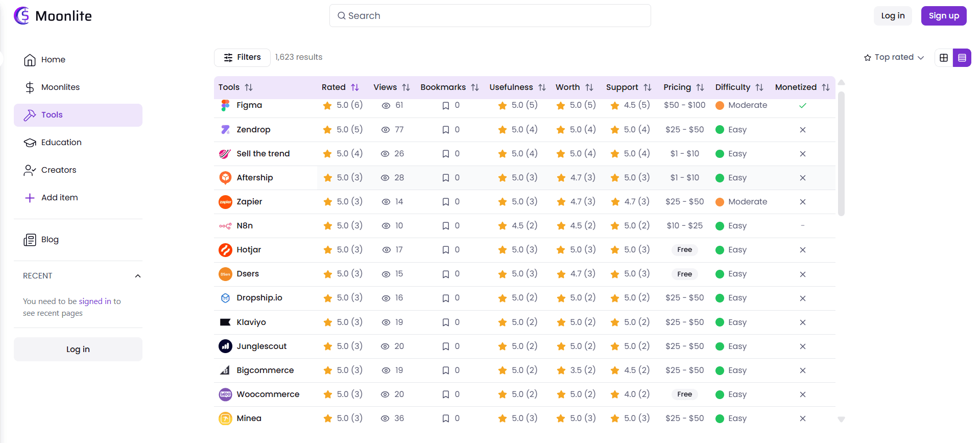The image size is (980, 443).
Task: Open the Dropship.io tool name
Action: [x=259, y=298]
